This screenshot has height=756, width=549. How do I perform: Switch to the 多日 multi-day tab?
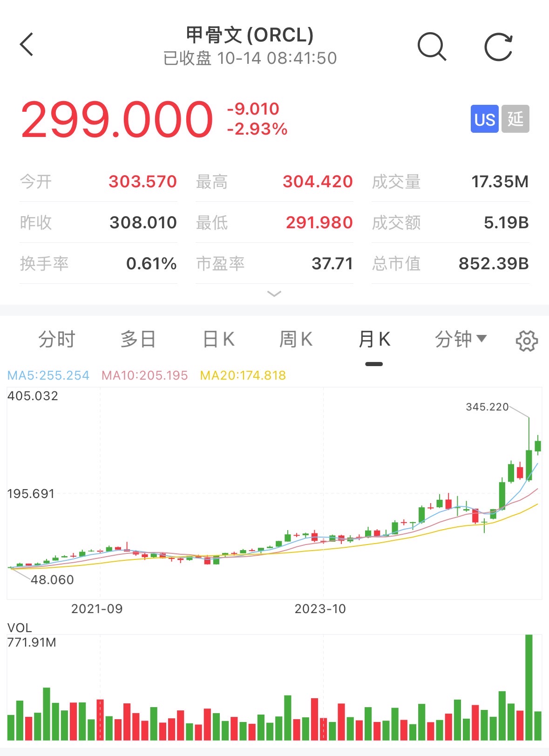[x=138, y=339]
